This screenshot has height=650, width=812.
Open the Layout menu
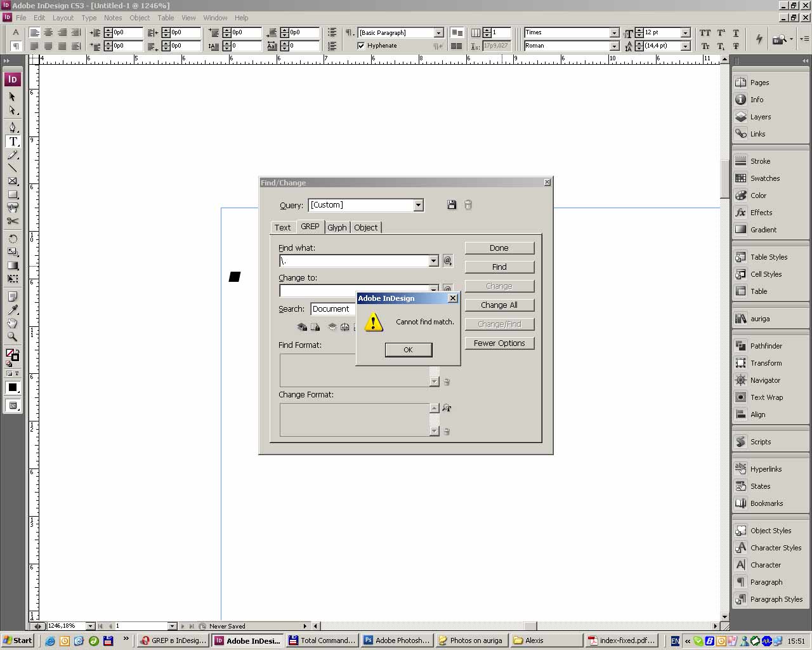pyautogui.click(x=63, y=18)
